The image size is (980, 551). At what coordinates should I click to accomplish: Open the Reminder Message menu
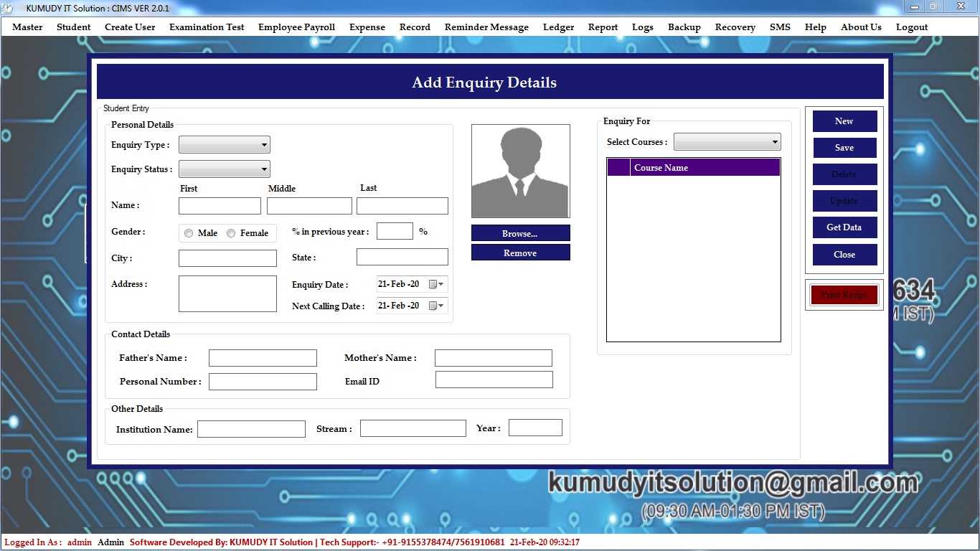tap(486, 27)
